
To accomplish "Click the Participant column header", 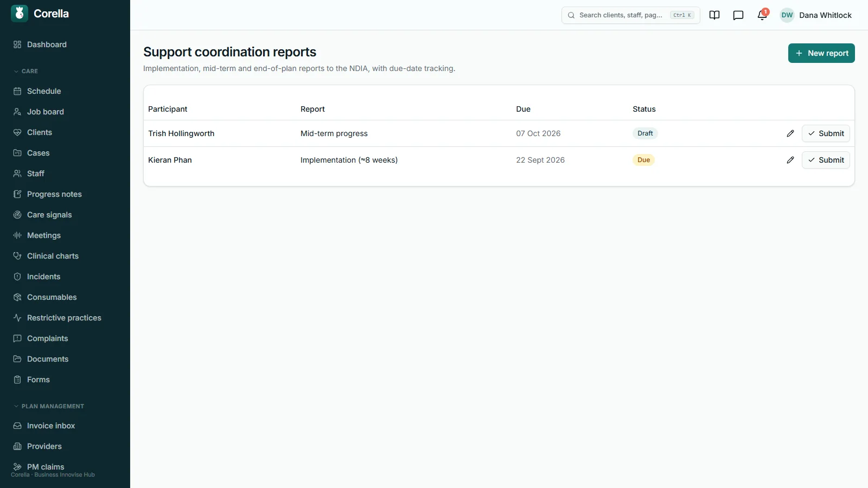I will pos(168,109).
